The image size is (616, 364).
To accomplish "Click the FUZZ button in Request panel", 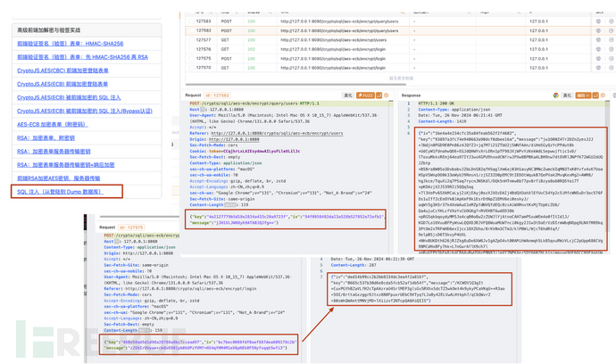I will (x=365, y=95).
